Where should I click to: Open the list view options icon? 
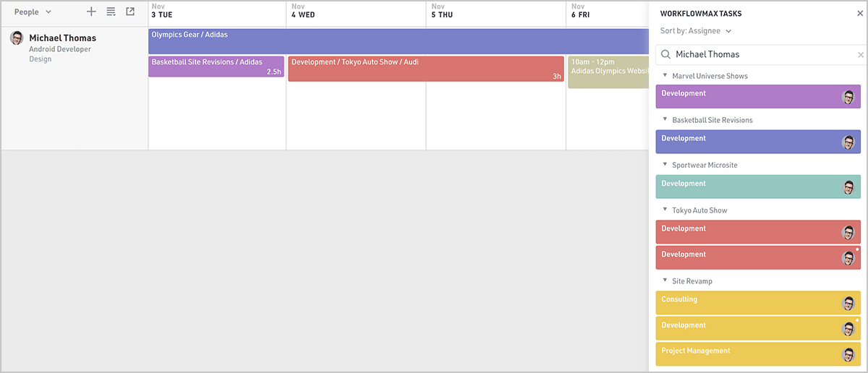111,12
